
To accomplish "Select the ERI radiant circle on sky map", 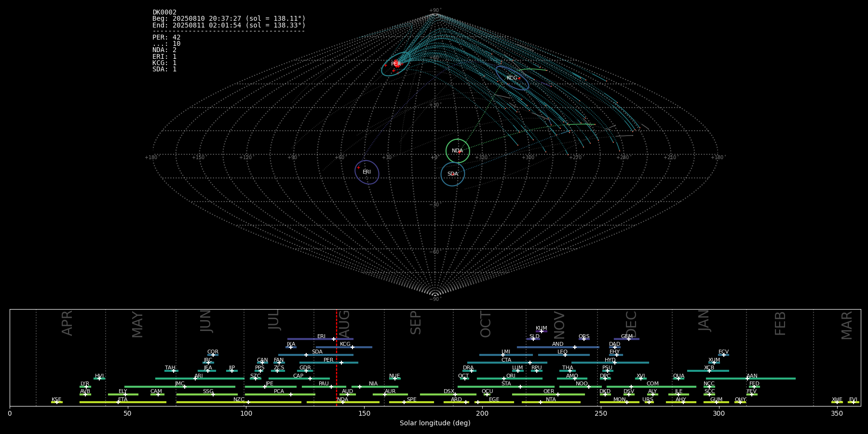I will (x=367, y=172).
